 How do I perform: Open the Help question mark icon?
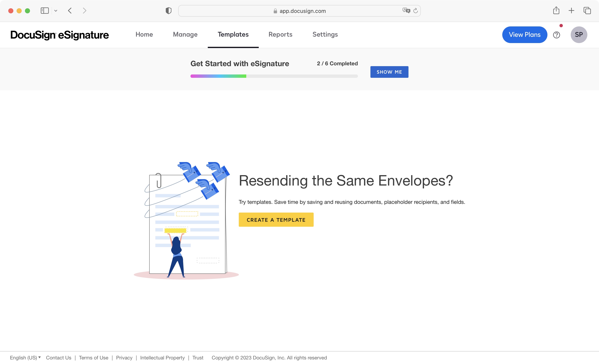(x=557, y=34)
